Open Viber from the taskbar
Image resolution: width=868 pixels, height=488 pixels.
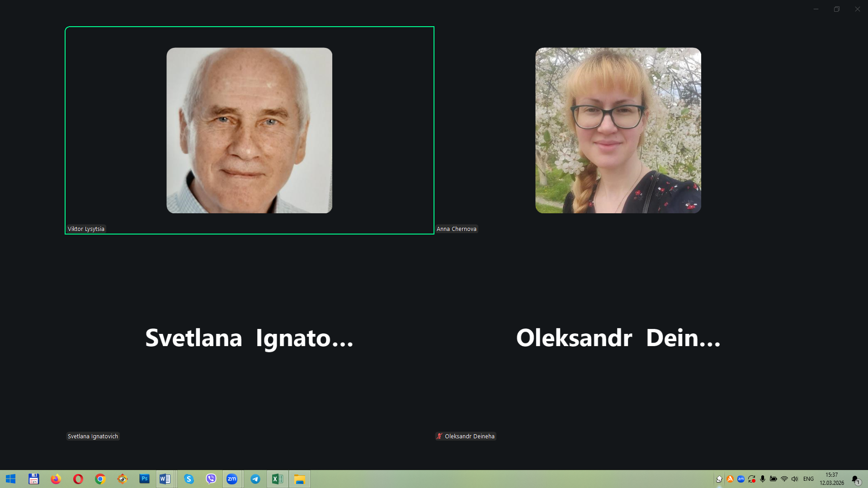pyautogui.click(x=211, y=479)
